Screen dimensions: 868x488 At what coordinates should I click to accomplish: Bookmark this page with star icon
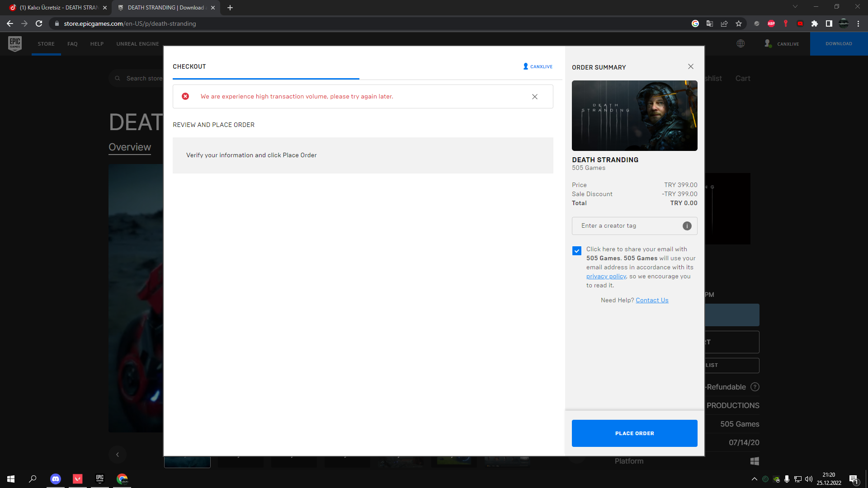739,23
